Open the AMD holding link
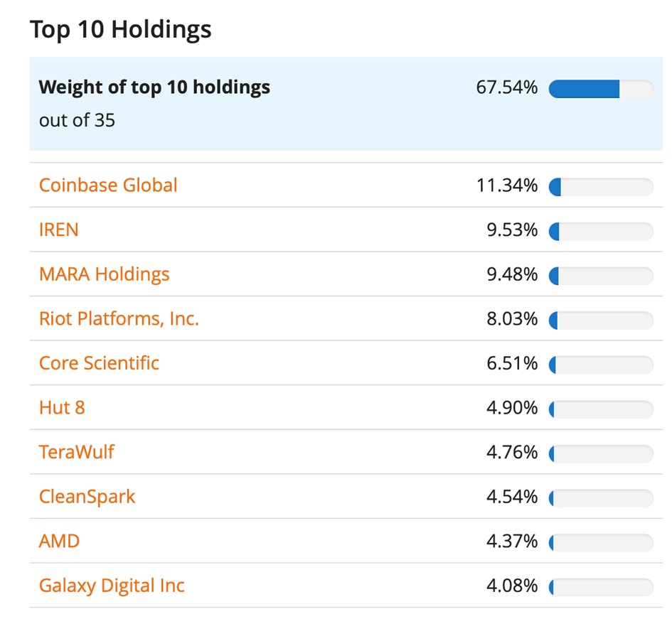This screenshot has height=641, width=672. pos(59,542)
